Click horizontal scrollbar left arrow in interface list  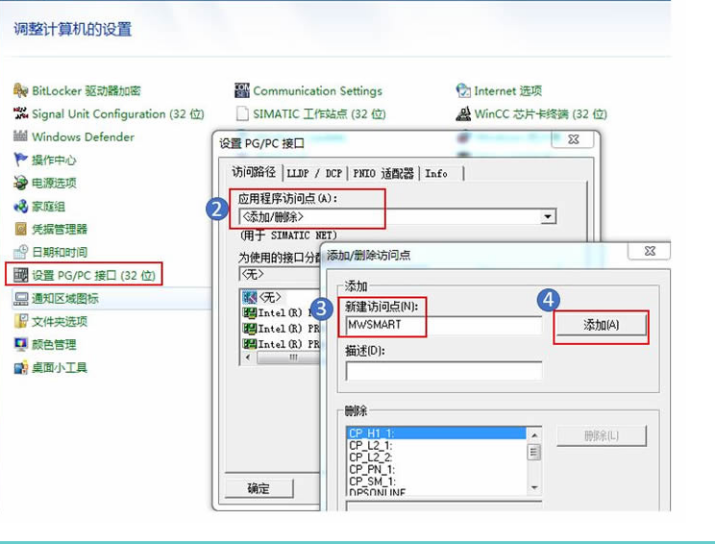pyautogui.click(x=248, y=357)
